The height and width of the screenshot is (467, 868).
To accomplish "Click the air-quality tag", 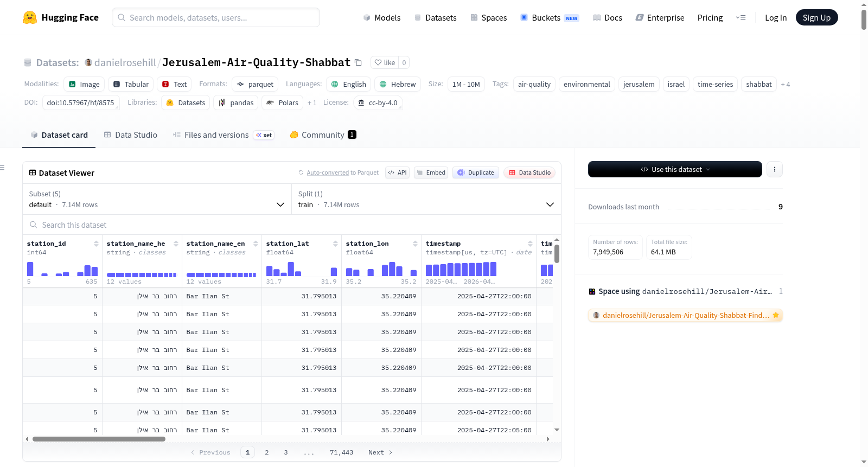I will click(x=534, y=84).
